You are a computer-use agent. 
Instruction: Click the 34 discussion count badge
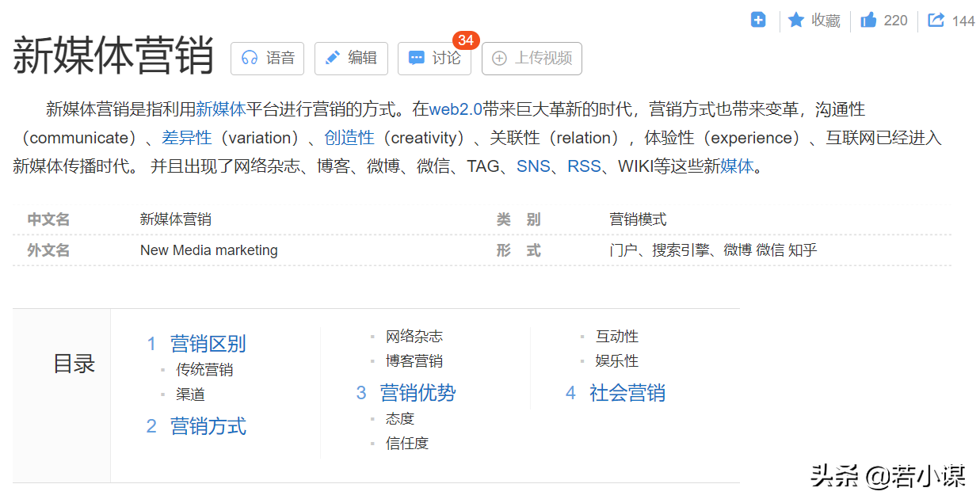pyautogui.click(x=466, y=40)
